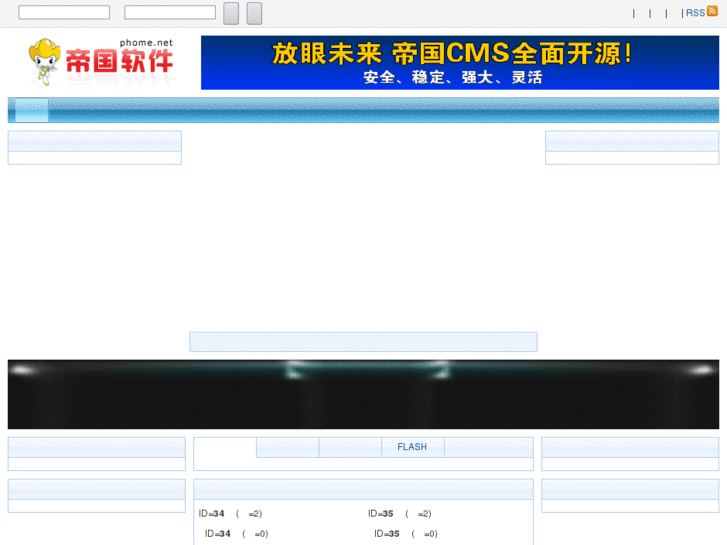727x545 pixels.
Task: Click the input field next to the gray buttons
Action: click(170, 13)
